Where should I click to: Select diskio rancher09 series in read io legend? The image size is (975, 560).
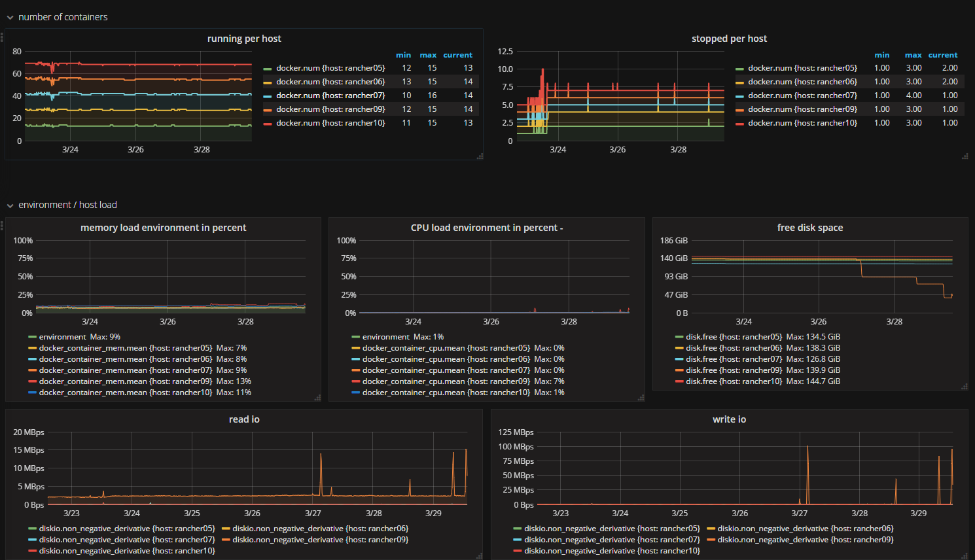pos(320,540)
